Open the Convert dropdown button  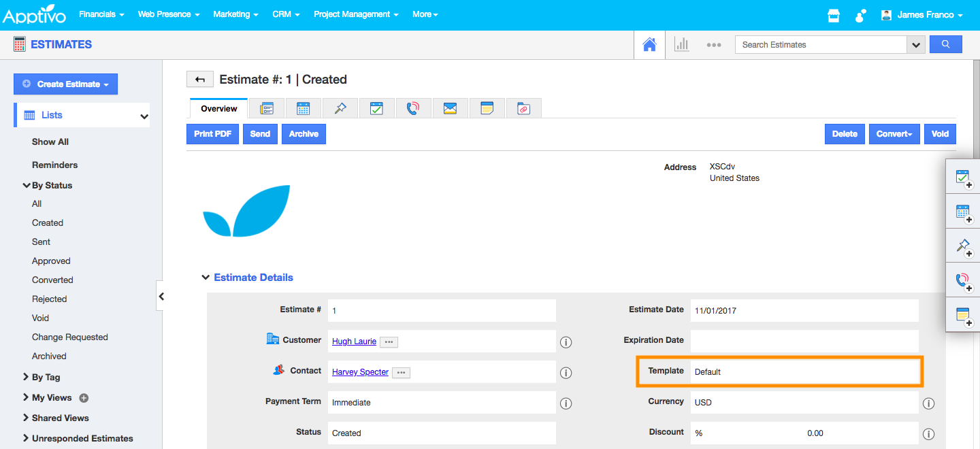pos(894,134)
